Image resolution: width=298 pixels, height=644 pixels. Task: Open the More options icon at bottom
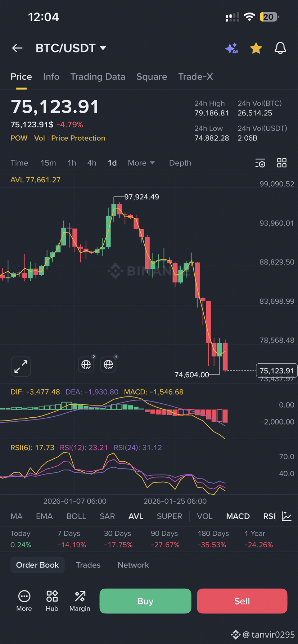[x=24, y=601]
